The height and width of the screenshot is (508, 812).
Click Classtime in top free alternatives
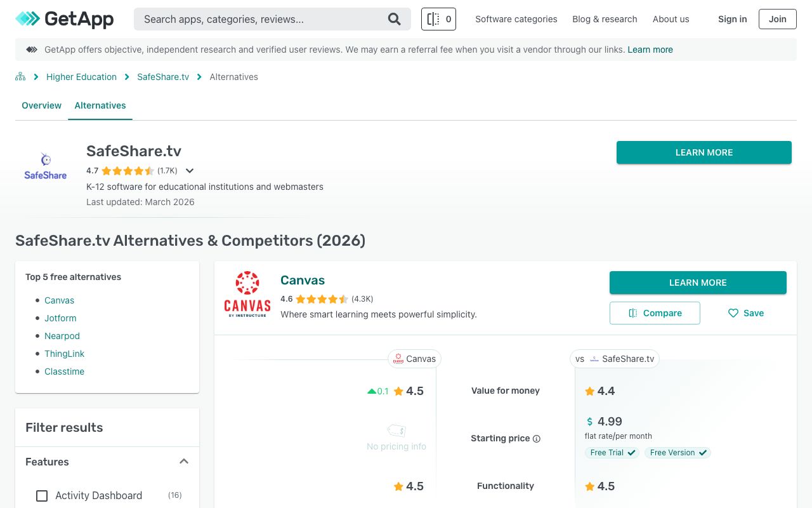(64, 371)
